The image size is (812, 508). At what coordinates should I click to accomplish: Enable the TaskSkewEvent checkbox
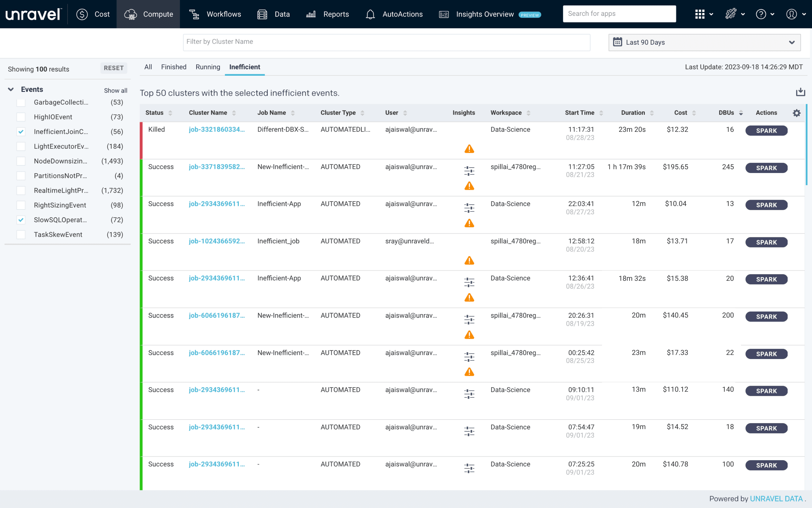pyautogui.click(x=21, y=235)
